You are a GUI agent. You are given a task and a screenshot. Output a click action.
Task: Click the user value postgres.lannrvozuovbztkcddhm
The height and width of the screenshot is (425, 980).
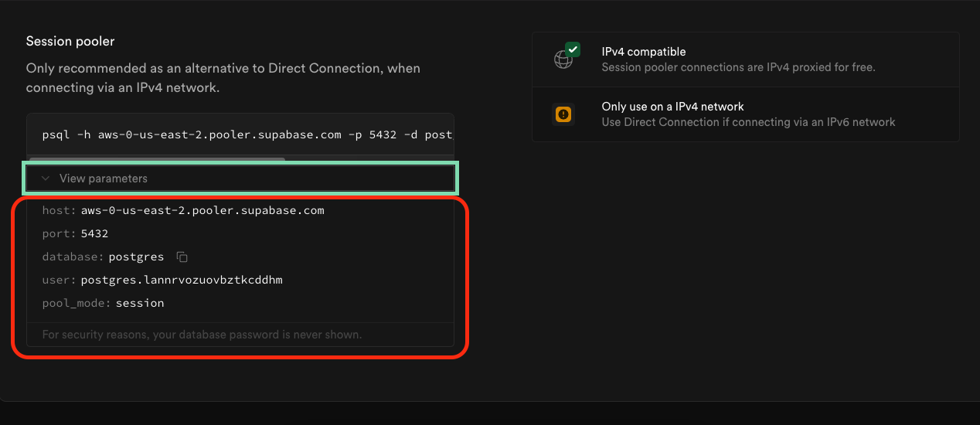click(x=182, y=280)
